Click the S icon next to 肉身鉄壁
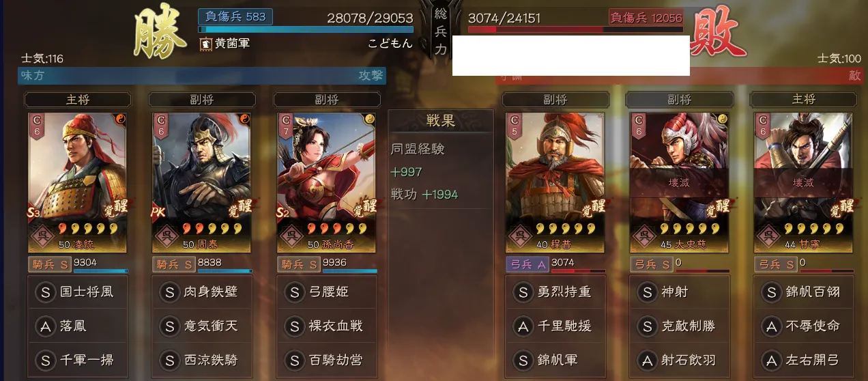The height and width of the screenshot is (381, 868). tap(169, 292)
